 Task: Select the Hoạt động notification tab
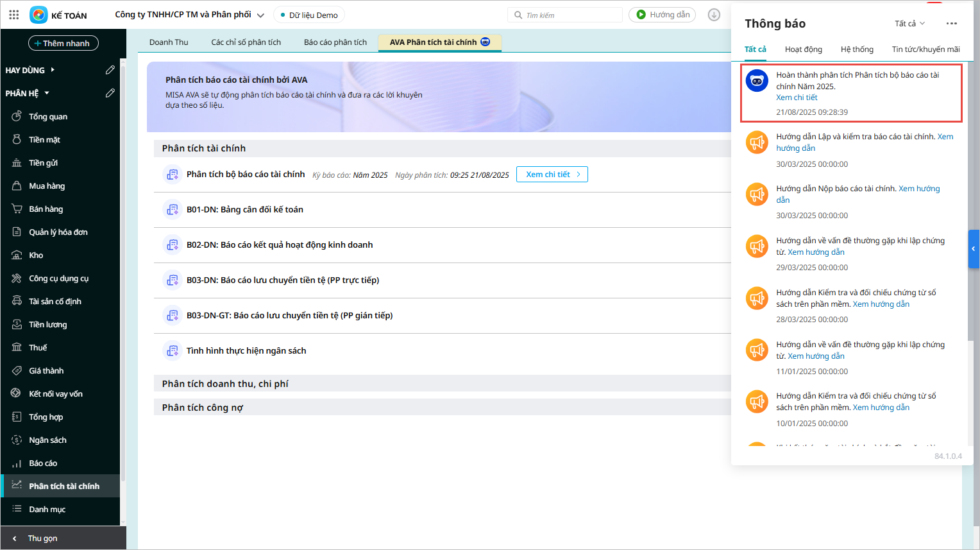pyautogui.click(x=803, y=49)
